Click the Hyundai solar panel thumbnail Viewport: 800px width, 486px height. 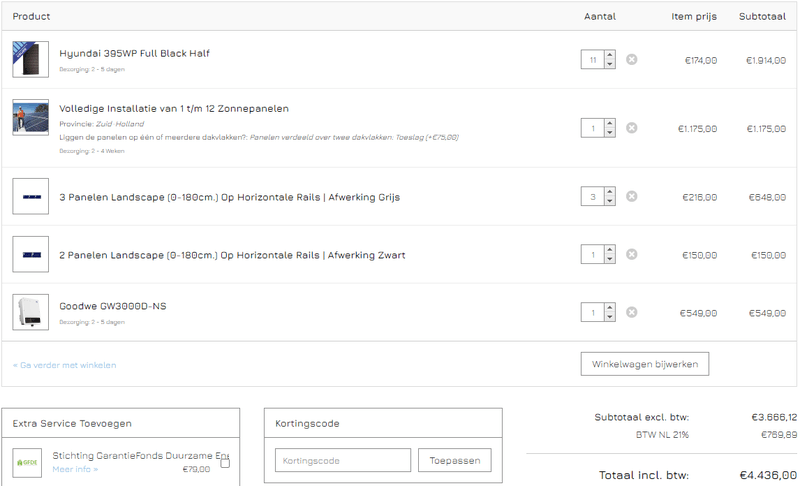[x=30, y=59]
